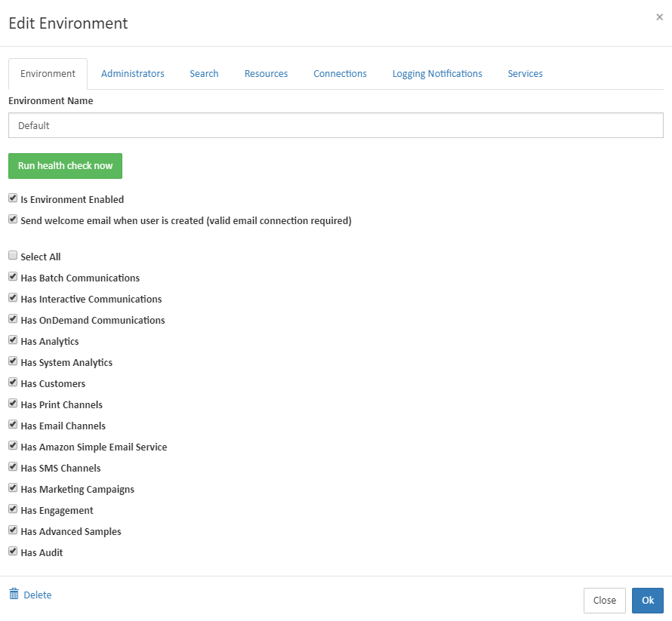Disable Has Marketing Campaigns option
This screenshot has width=672, height=621.
(x=13, y=487)
